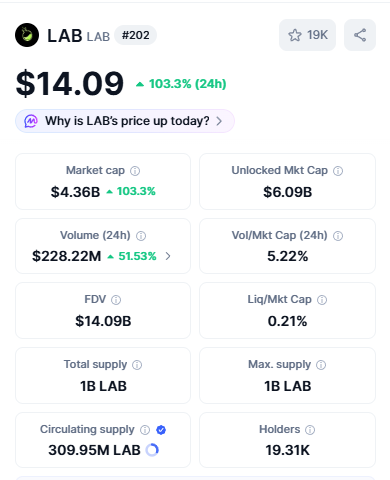The image size is (390, 480).
Task: Click the circulating supply progress ring
Action: [152, 450]
